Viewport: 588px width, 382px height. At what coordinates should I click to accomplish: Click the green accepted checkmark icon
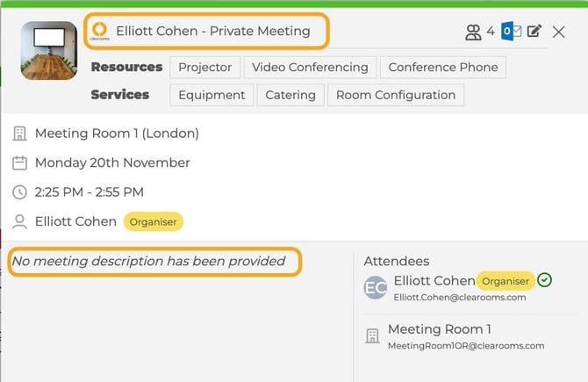545,281
